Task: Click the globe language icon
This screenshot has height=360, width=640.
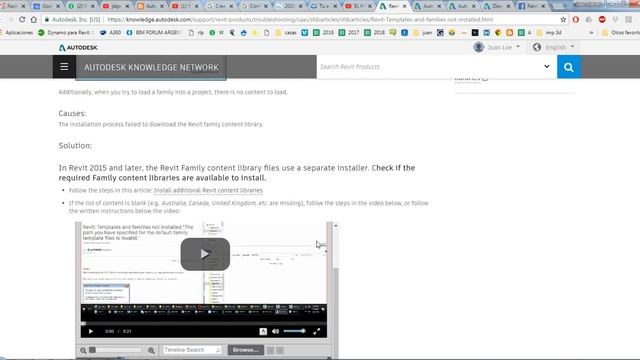Action: (x=537, y=47)
